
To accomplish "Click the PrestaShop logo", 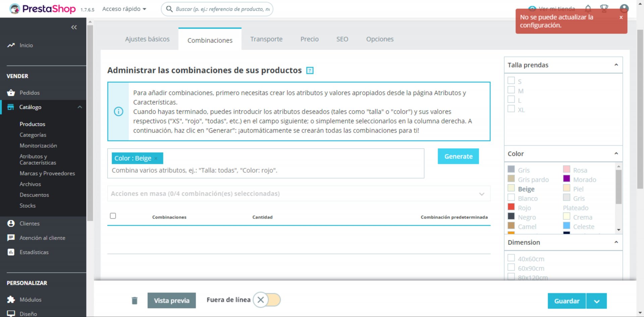I will click(42, 9).
